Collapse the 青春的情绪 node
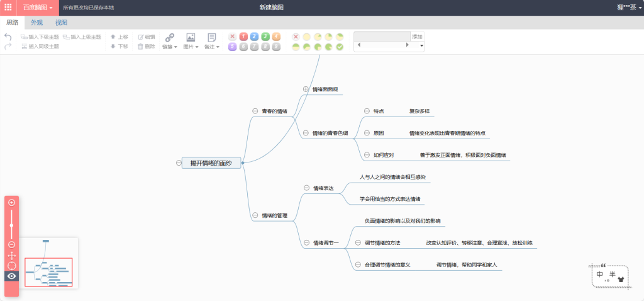 click(255, 111)
